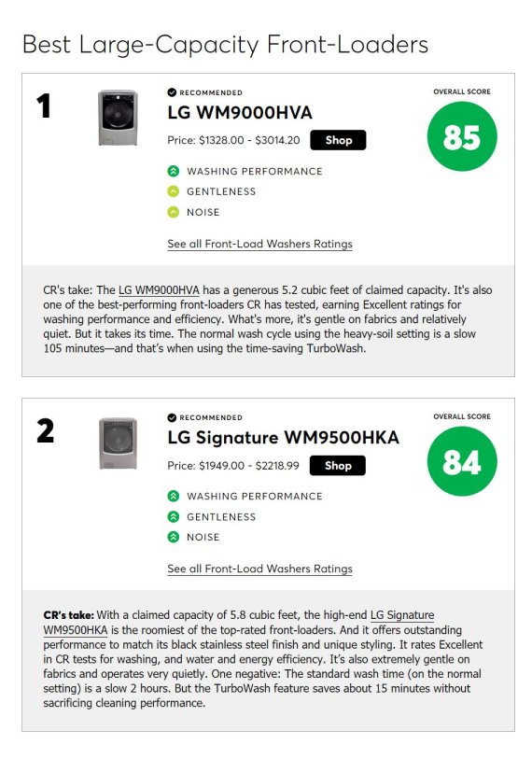Click the Gentleness rating icon for WM9500HKA
532x759 pixels.
(x=174, y=516)
